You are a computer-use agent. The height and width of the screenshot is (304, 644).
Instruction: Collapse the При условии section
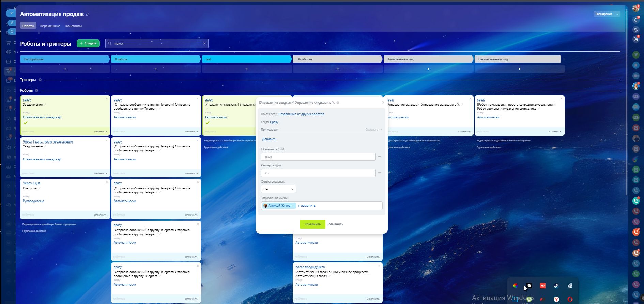tap(373, 130)
